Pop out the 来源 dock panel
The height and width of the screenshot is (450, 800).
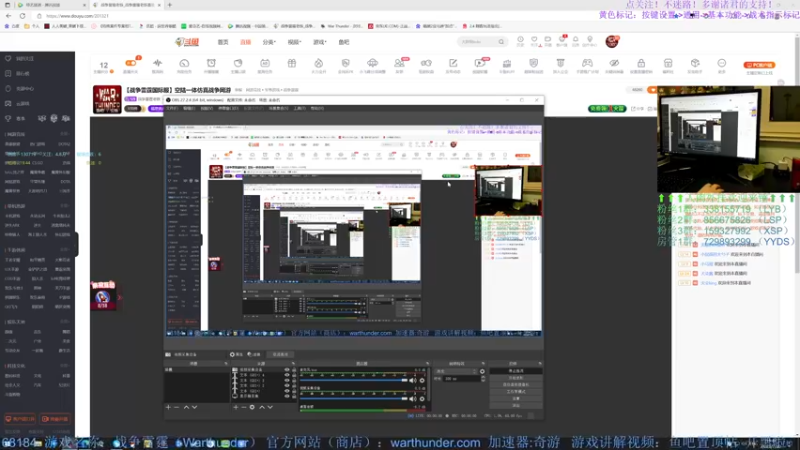click(x=293, y=364)
